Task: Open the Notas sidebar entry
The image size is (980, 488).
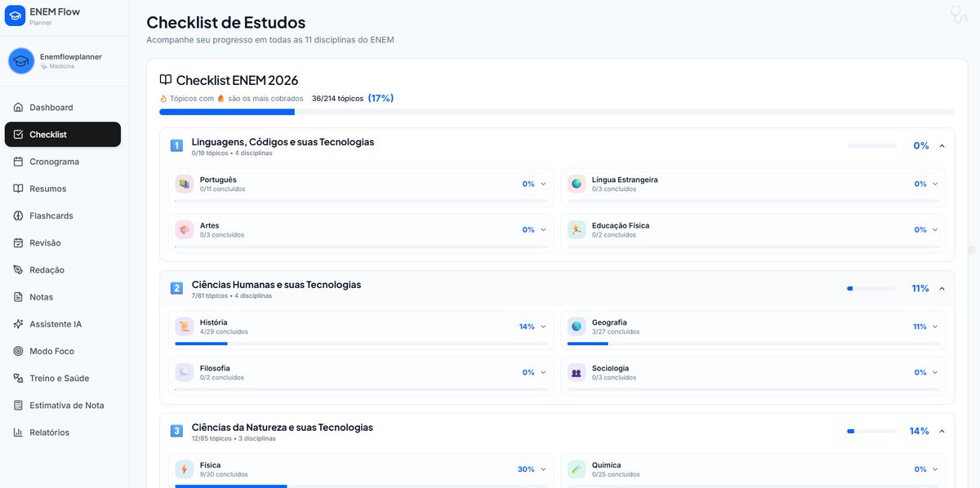Action: pos(63,297)
